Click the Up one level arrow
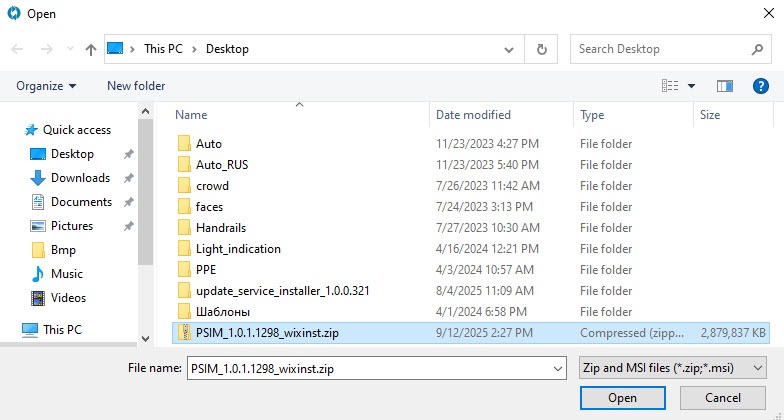This screenshot has width=784, height=420. tap(91, 49)
